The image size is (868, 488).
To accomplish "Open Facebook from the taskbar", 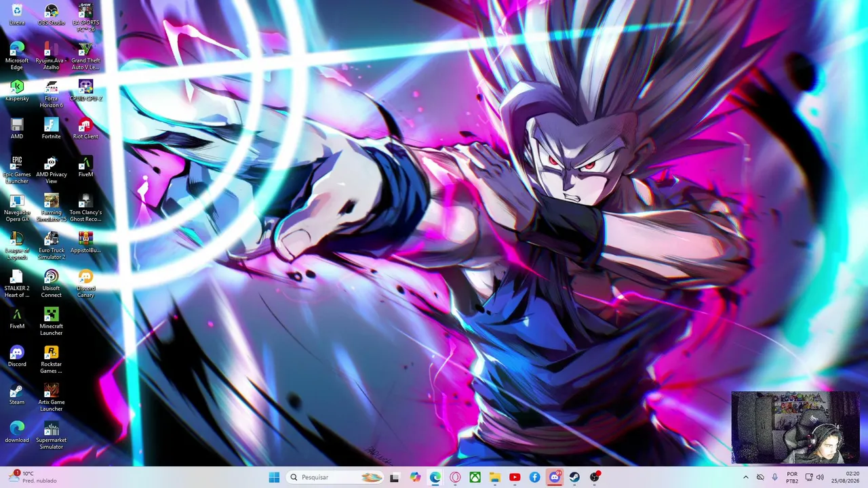I will pyautogui.click(x=535, y=477).
